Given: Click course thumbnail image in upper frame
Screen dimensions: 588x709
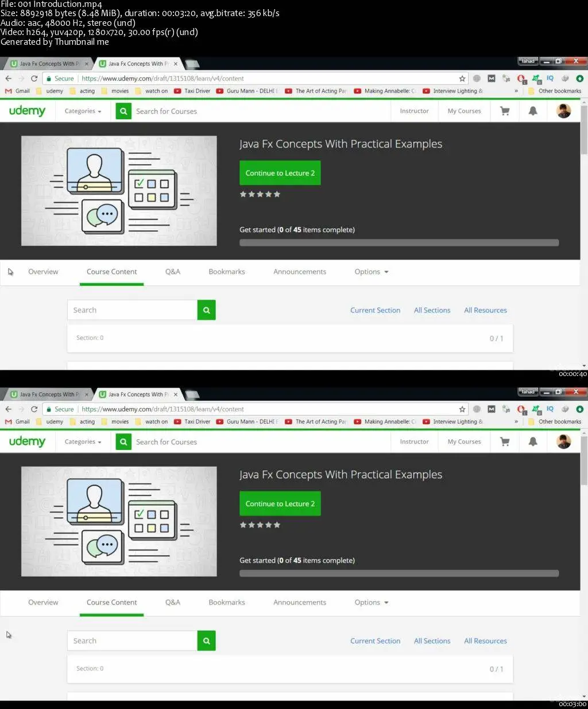Looking at the screenshot, I should 119,191.
